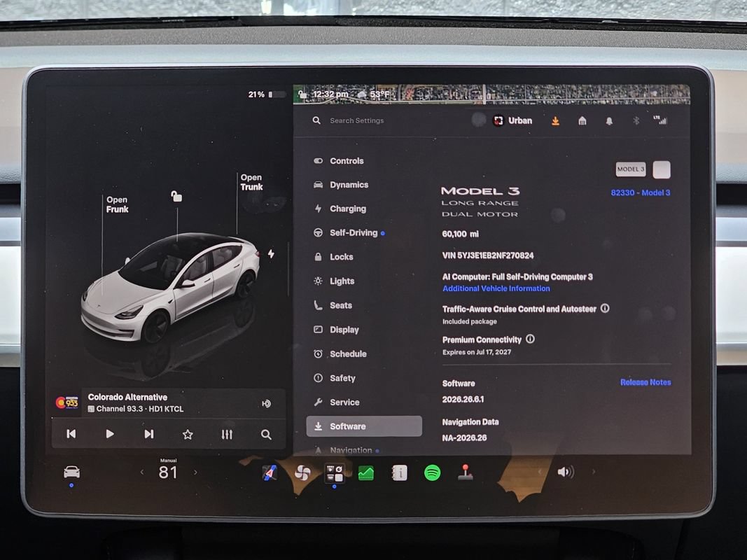Image resolution: width=747 pixels, height=560 pixels.
Task: Open the Controls settings menu
Action: click(x=339, y=161)
